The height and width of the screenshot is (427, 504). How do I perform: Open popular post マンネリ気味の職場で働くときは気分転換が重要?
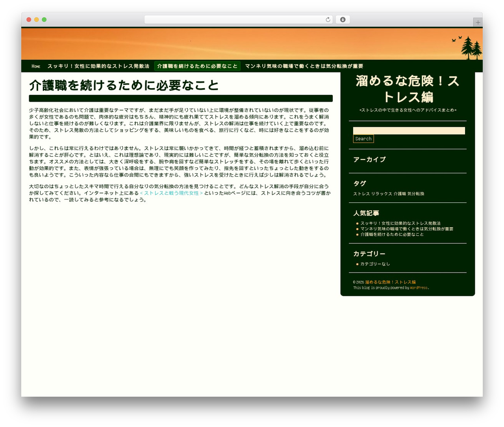pyautogui.click(x=407, y=229)
